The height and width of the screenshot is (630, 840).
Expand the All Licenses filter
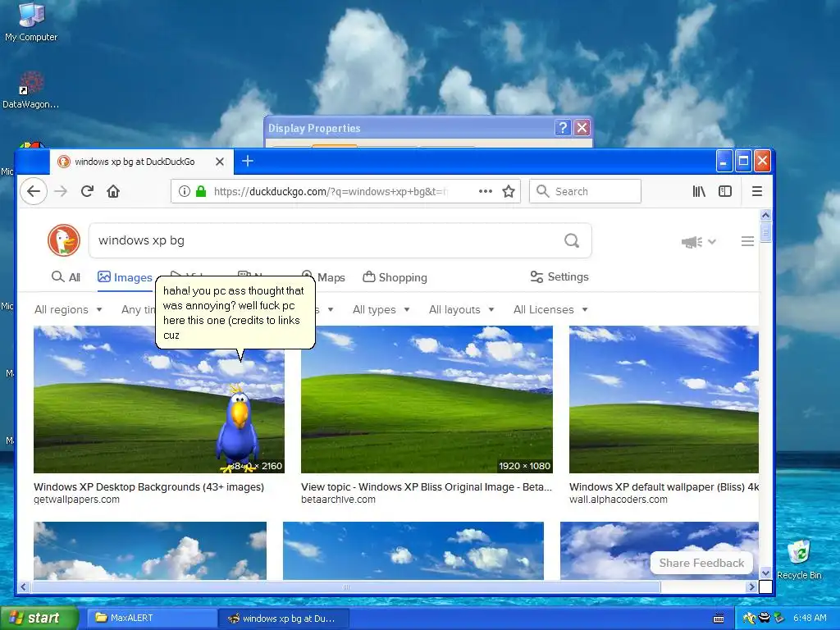tap(550, 309)
